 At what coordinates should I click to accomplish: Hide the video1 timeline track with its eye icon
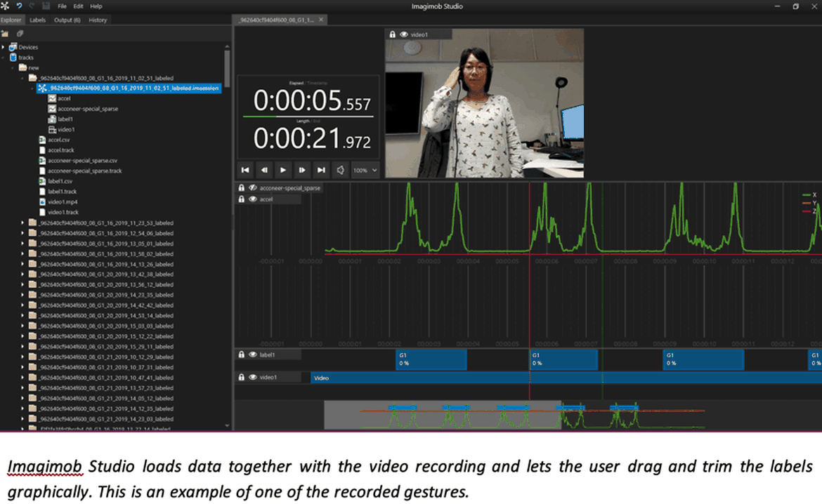point(253,377)
